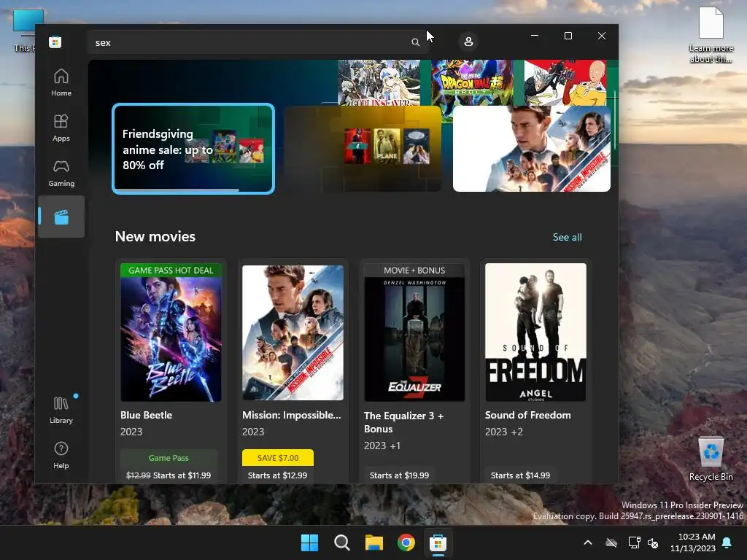Open the user account profile icon
The height and width of the screenshot is (560, 747).
468,42
